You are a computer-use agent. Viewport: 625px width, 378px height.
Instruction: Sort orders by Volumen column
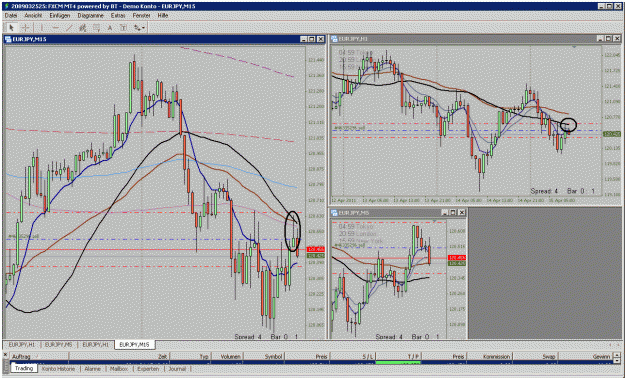pyautogui.click(x=228, y=356)
